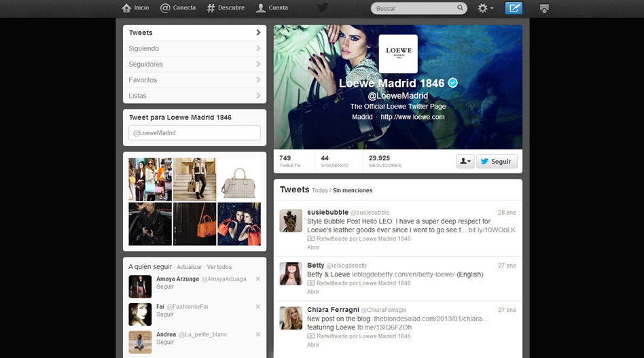Screen dimensions: 644x358
Task: Dismiss the Amaya Arzuaga suggestion
Action: click(258, 279)
